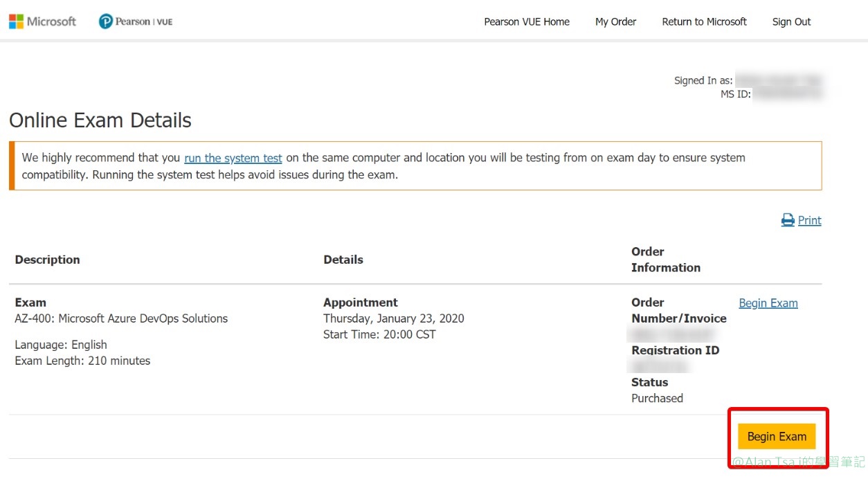Image resolution: width=868 pixels, height=479 pixels.
Task: Click the Order Information column header
Action: point(665,260)
